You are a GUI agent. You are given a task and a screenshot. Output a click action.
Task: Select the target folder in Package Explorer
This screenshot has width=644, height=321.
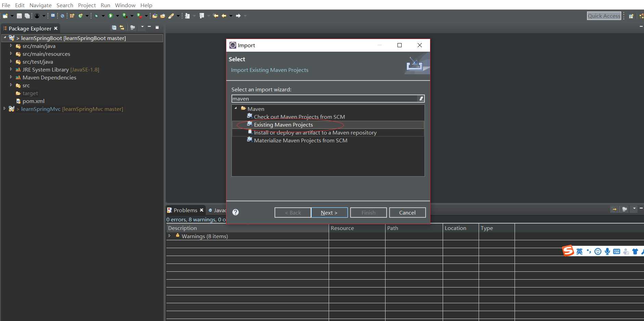click(x=30, y=93)
